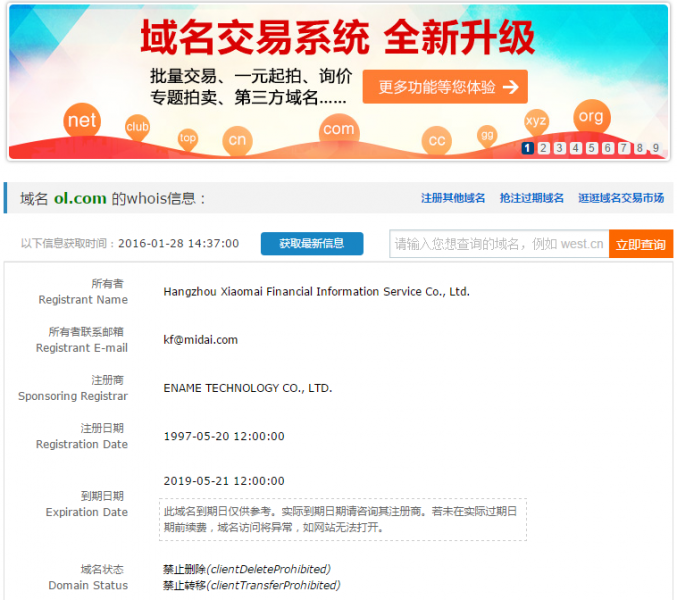
Task: Go to banner slide 2
Action: (543, 148)
